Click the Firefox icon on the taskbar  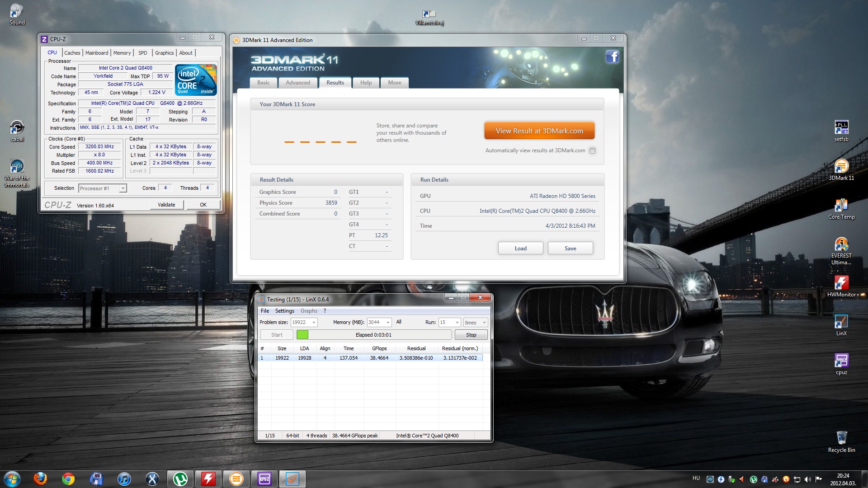point(40,479)
